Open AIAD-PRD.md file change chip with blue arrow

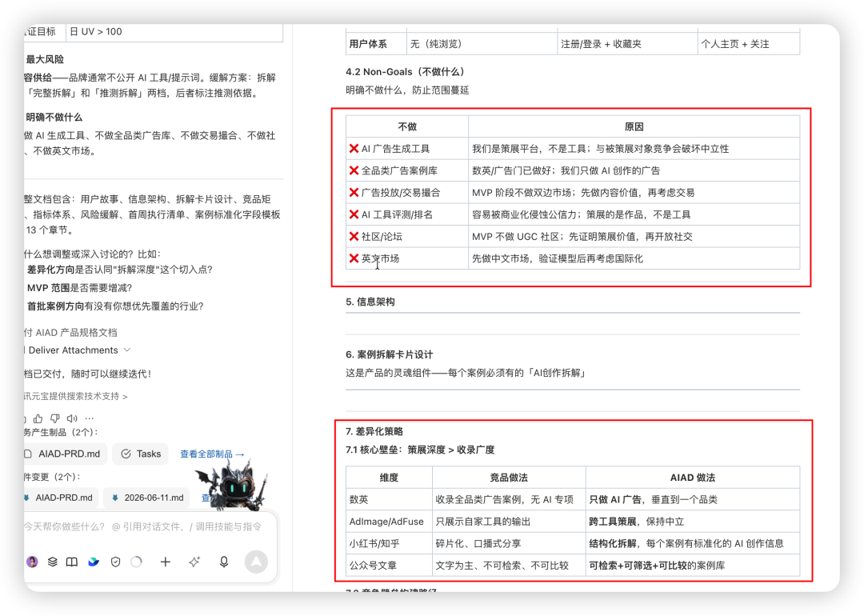61,498
